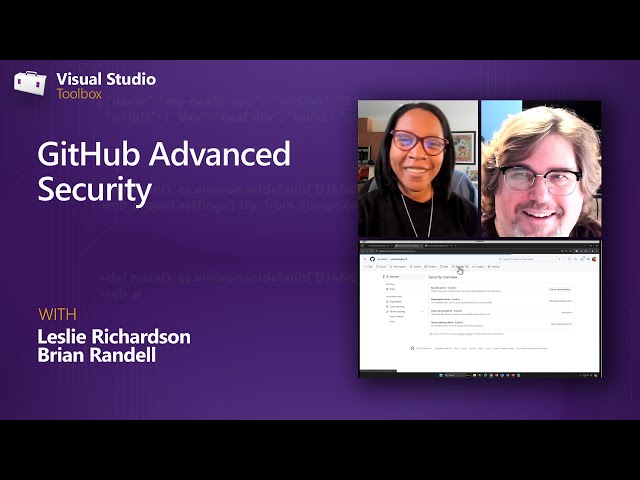
Task: Open the user avatar in GitHub header
Action: tap(594, 259)
